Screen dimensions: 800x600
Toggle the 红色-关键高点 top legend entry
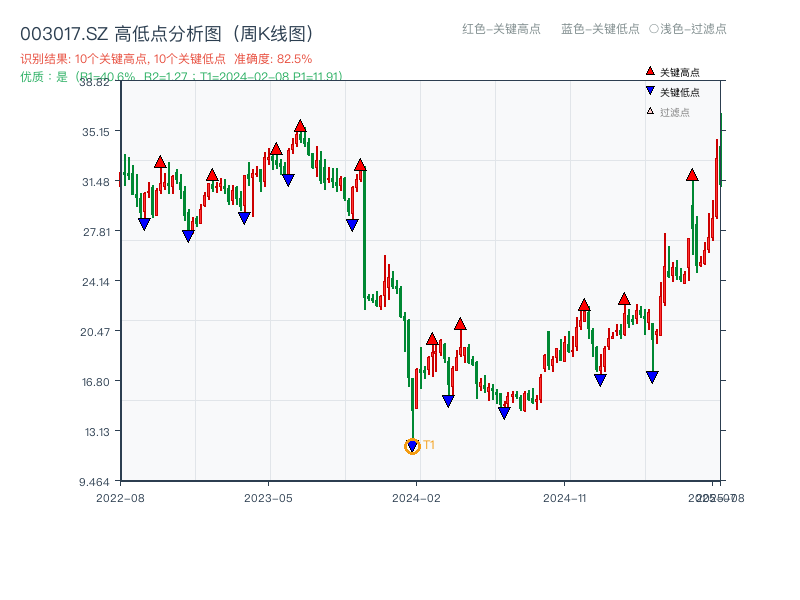coord(501,29)
